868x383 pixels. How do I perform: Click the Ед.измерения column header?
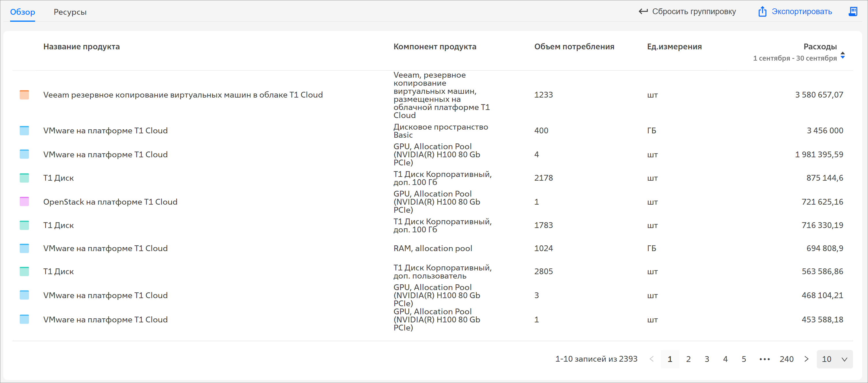click(x=674, y=46)
